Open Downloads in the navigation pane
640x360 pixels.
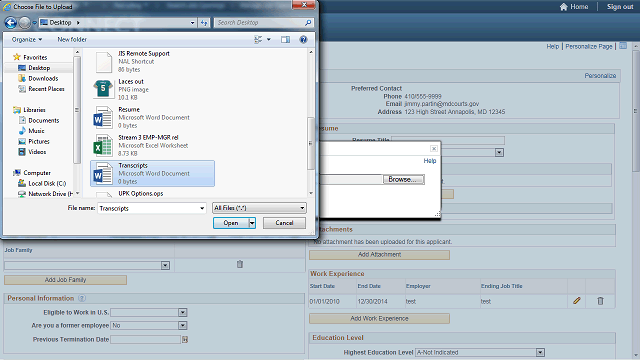pos(43,78)
